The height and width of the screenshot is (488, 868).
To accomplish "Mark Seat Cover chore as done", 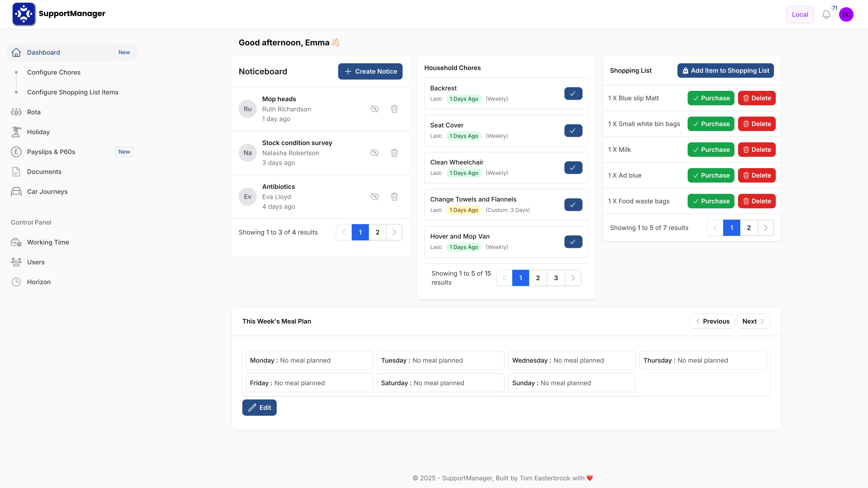I will 573,131.
